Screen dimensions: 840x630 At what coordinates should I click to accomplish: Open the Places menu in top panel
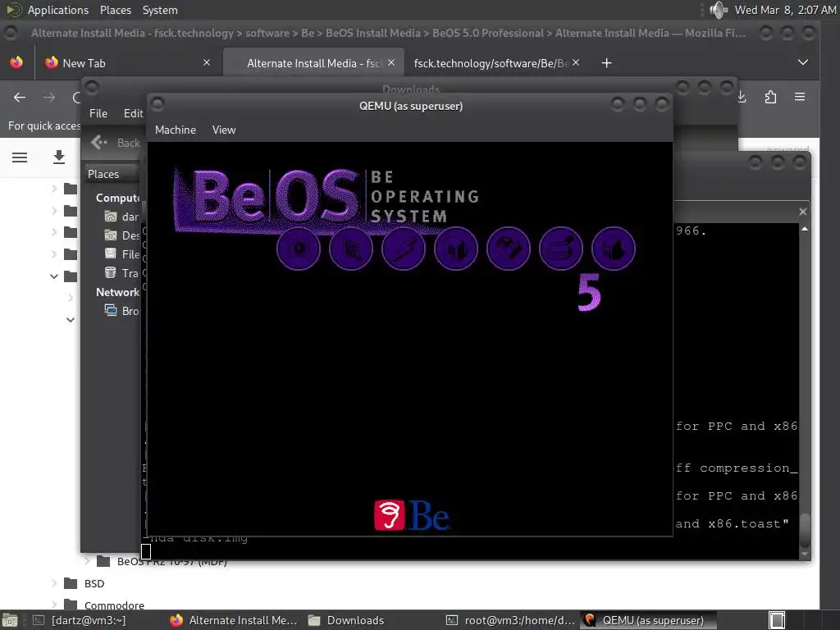click(115, 10)
